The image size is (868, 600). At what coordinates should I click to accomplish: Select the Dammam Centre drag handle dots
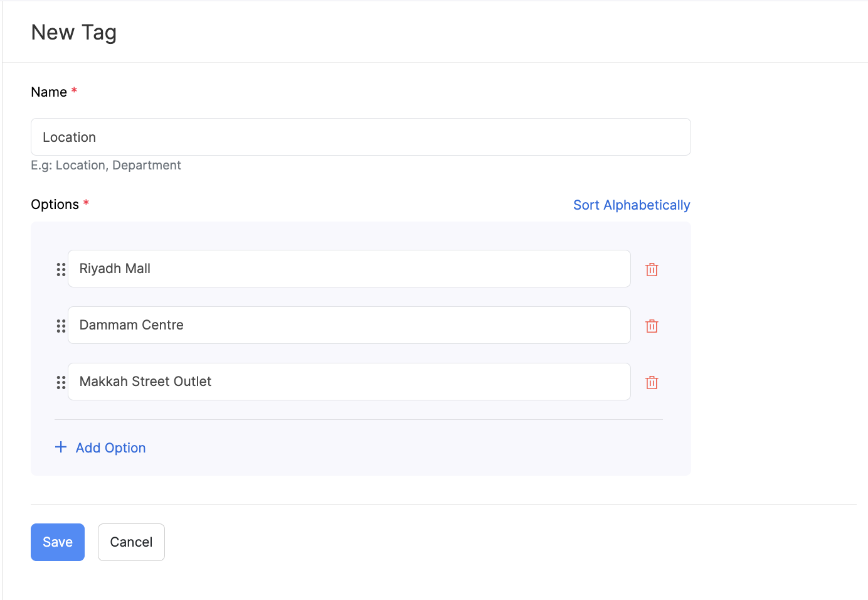click(x=61, y=325)
